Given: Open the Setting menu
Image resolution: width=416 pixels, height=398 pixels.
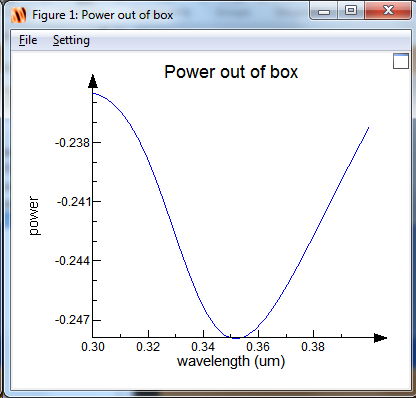Looking at the screenshot, I should [71, 40].
